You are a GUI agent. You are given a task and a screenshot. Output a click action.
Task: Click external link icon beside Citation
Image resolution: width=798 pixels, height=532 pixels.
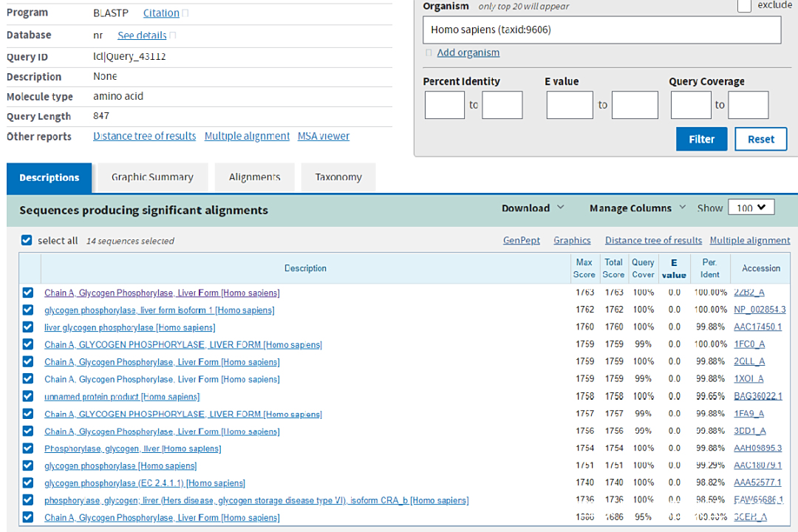point(185,13)
